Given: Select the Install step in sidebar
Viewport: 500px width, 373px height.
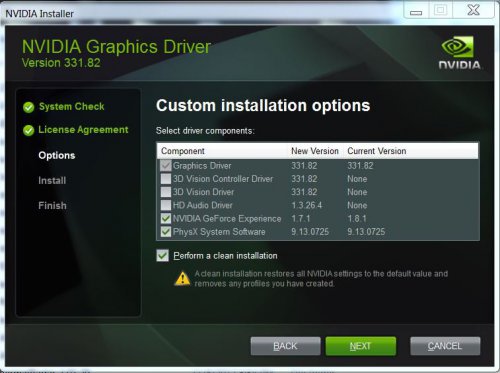Looking at the screenshot, I should point(52,181).
